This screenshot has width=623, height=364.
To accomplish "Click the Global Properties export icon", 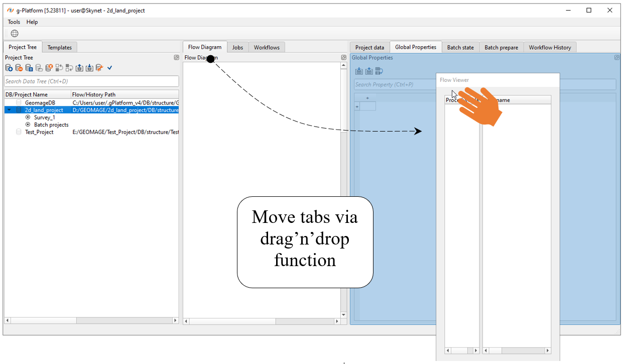I will [369, 71].
